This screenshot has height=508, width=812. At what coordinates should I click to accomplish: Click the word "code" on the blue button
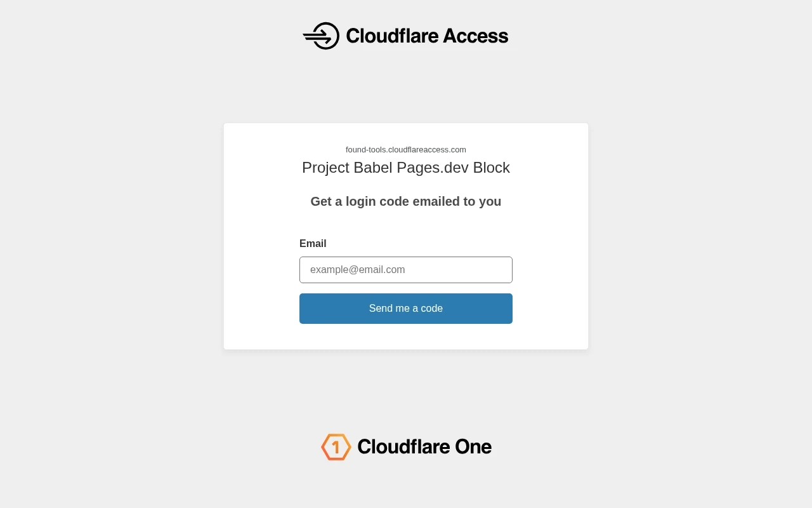431,309
